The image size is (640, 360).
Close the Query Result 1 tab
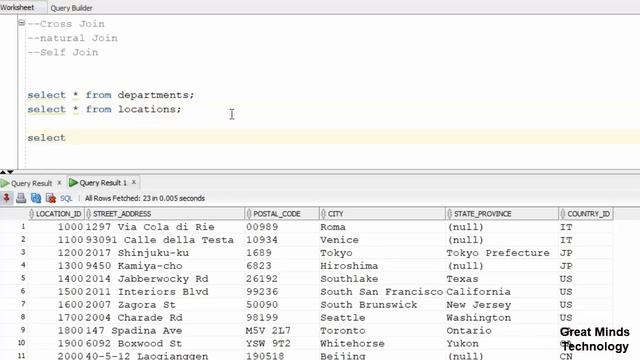133,182
